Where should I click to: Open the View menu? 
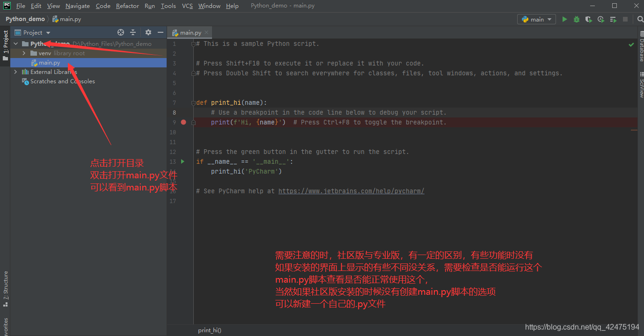pyautogui.click(x=53, y=6)
